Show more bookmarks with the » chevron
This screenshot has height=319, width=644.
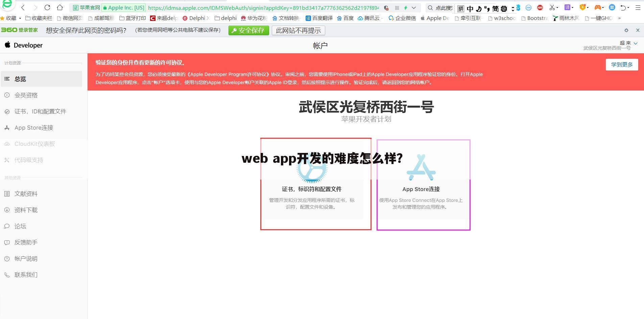click(x=619, y=18)
